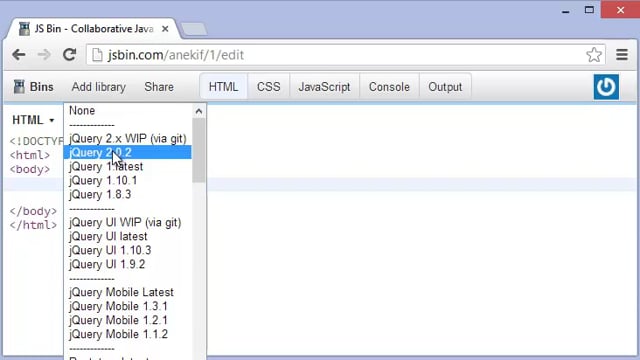The image size is (640, 360).
Task: Go back to previous page
Action: [19, 55]
